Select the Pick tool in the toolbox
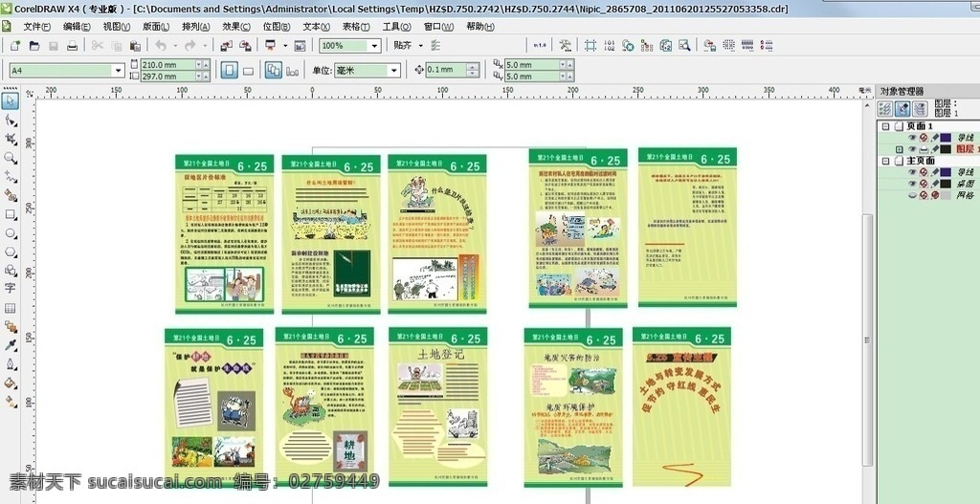This screenshot has width=980, height=504. click(x=11, y=100)
